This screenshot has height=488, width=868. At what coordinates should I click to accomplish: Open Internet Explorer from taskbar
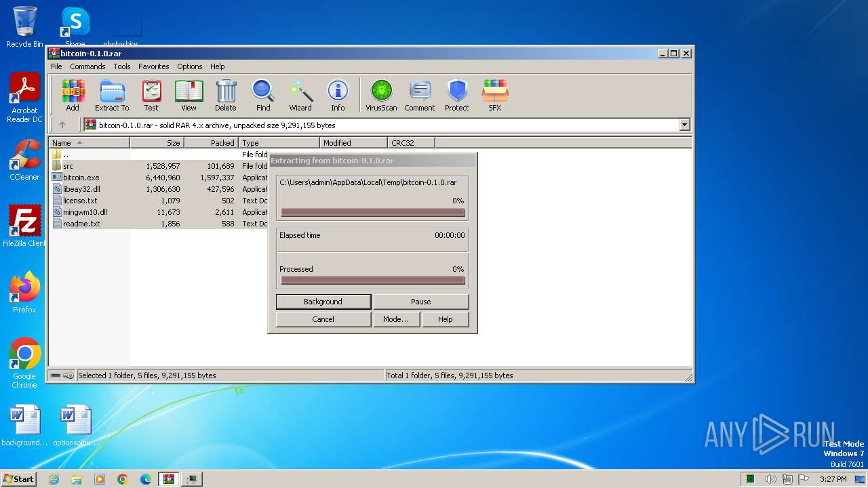pos(54,479)
